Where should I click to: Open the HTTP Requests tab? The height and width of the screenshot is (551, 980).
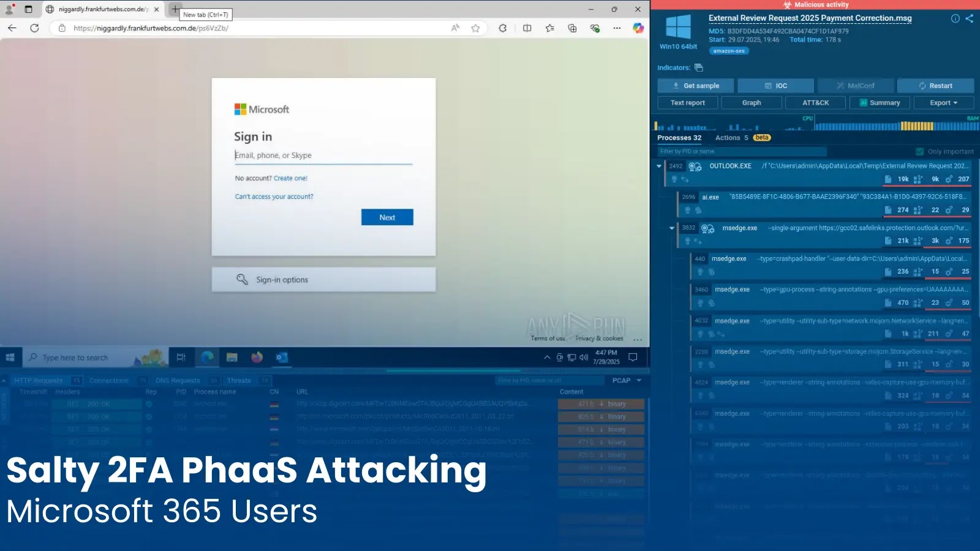pyautogui.click(x=47, y=380)
